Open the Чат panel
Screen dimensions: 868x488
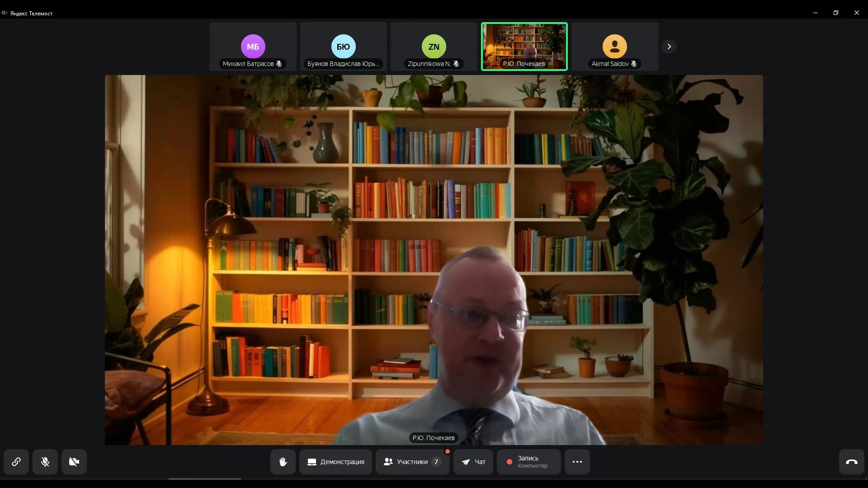473,462
